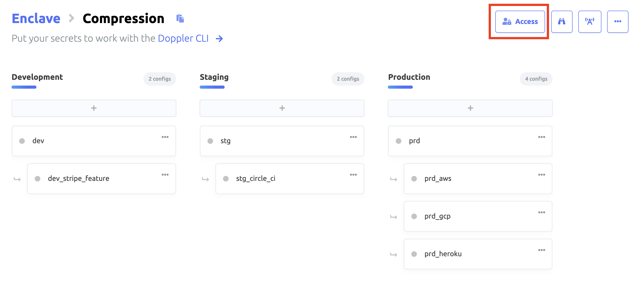The image size is (644, 301).
Task: Open options for stg_circle_ci config
Action: (x=353, y=175)
